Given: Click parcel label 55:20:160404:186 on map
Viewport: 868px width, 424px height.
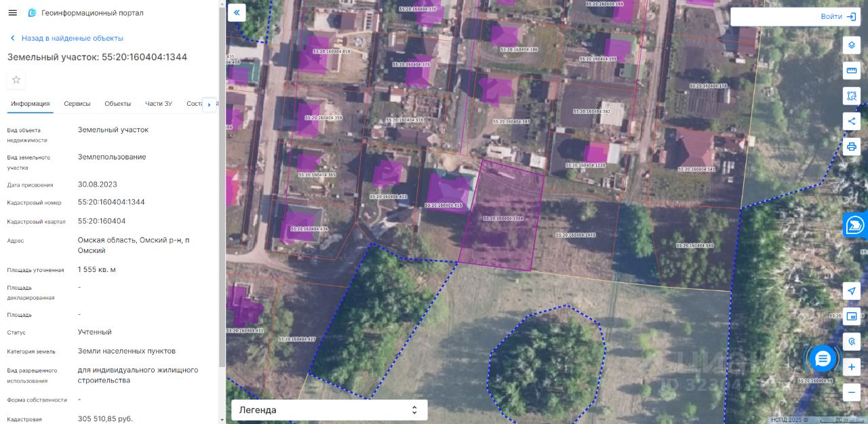Looking at the screenshot, I should coord(518,50).
